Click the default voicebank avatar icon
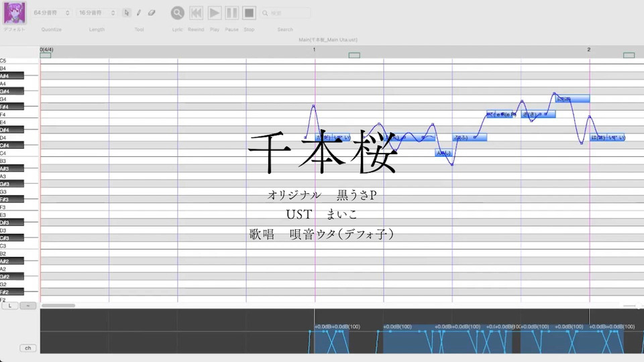The image size is (644, 362). [14, 13]
